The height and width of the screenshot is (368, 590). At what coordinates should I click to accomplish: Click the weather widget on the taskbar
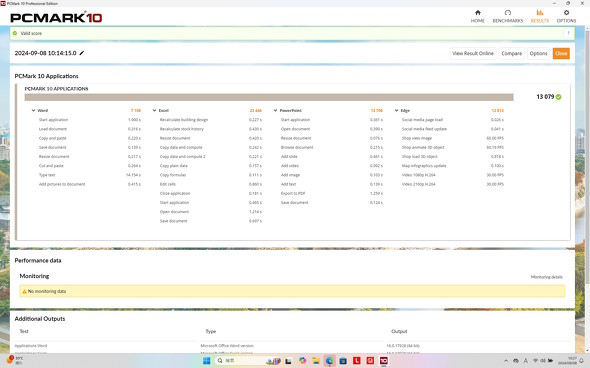pos(14,360)
